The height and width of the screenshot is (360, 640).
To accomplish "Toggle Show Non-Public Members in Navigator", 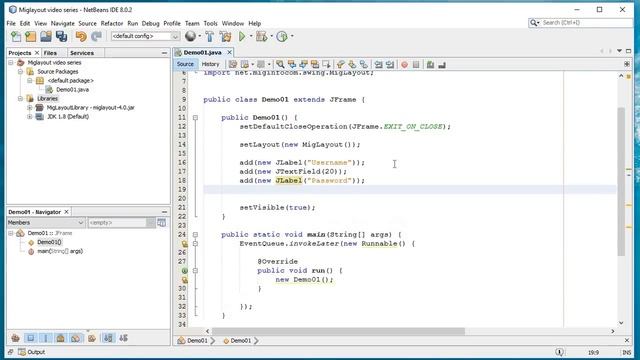I will [61, 338].
